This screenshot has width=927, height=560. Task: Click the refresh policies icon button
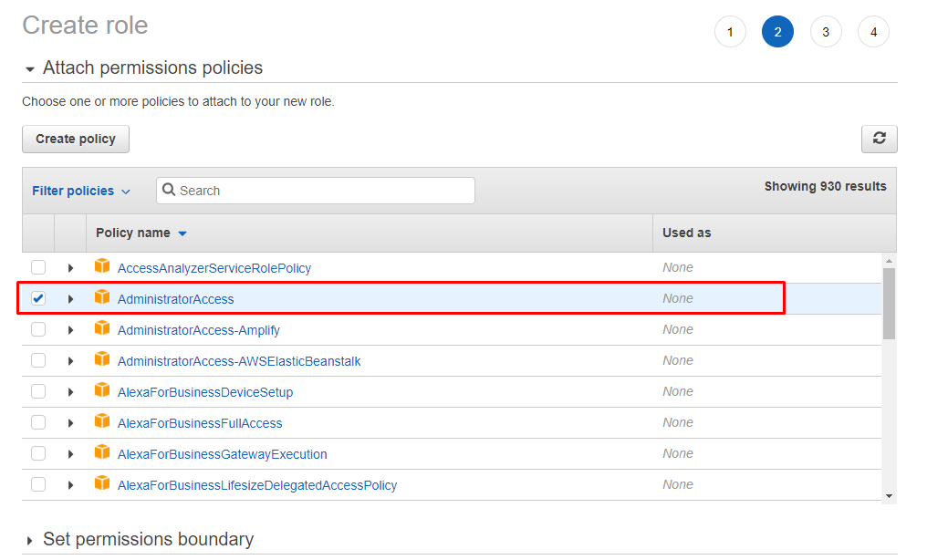879,139
